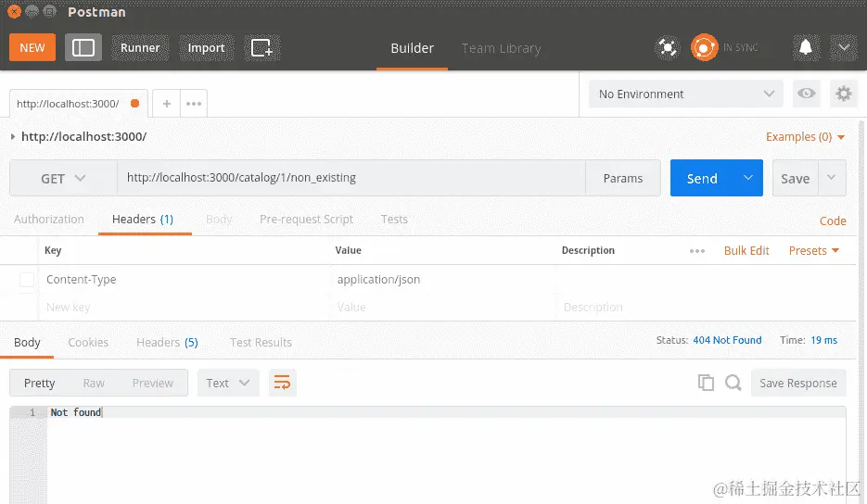
Task: Switch to Builder tab
Action: tap(412, 48)
